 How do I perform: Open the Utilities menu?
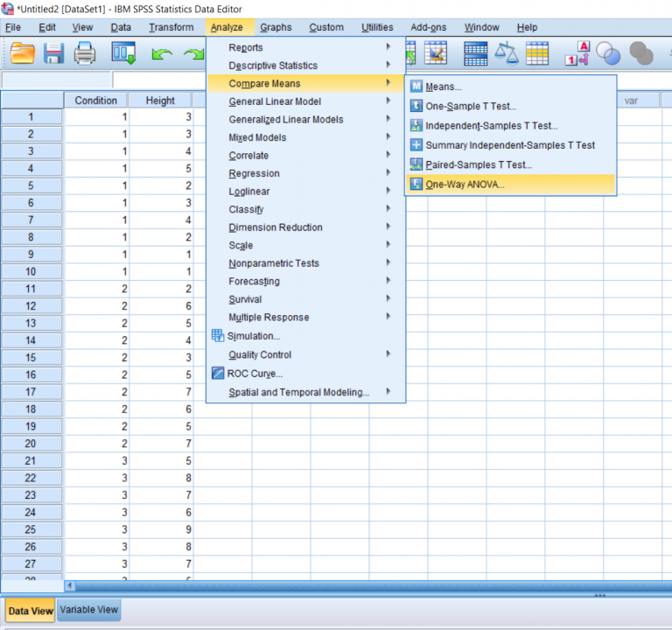(377, 27)
